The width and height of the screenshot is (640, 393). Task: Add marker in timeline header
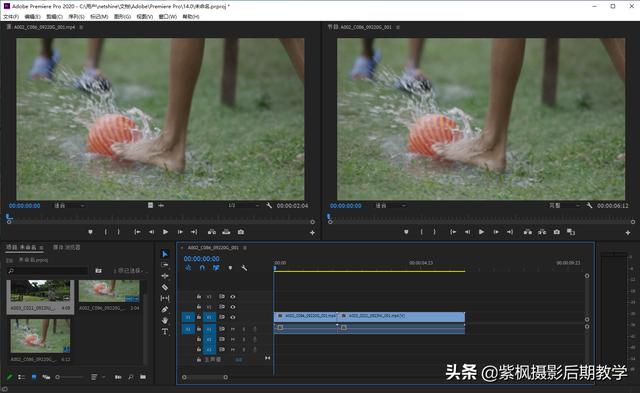230,268
